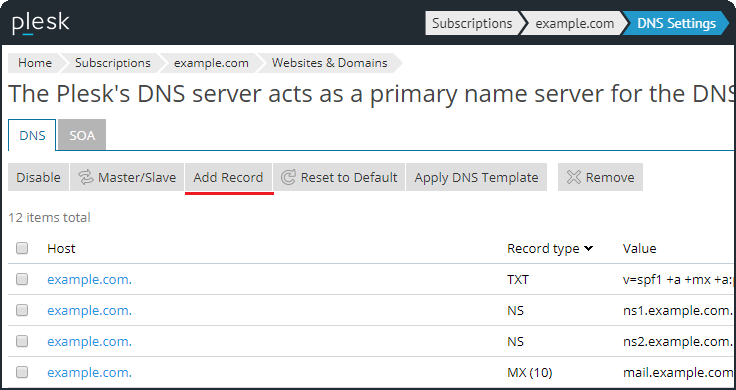
Task: Click the Plesk logo
Action: [x=41, y=23]
